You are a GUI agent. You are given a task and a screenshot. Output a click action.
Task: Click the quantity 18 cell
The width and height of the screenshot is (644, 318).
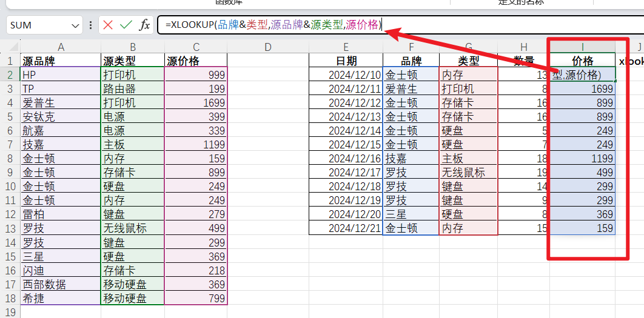coord(524,158)
